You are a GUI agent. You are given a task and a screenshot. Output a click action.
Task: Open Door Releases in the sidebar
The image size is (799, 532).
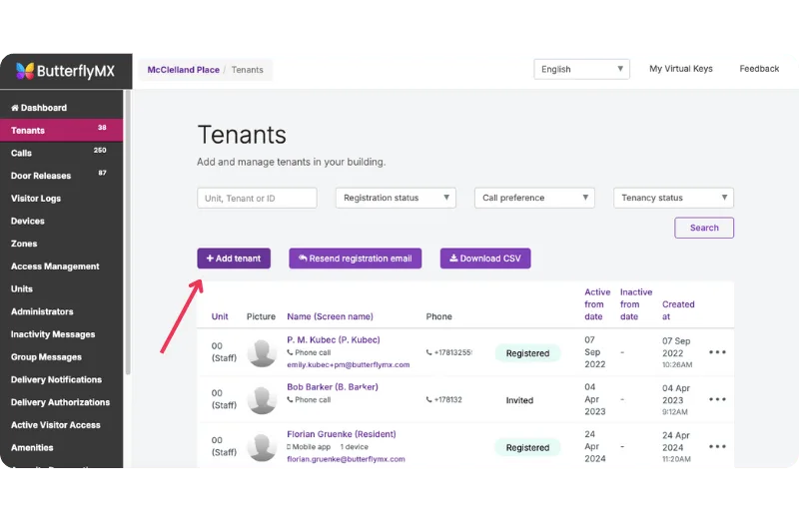(61, 176)
